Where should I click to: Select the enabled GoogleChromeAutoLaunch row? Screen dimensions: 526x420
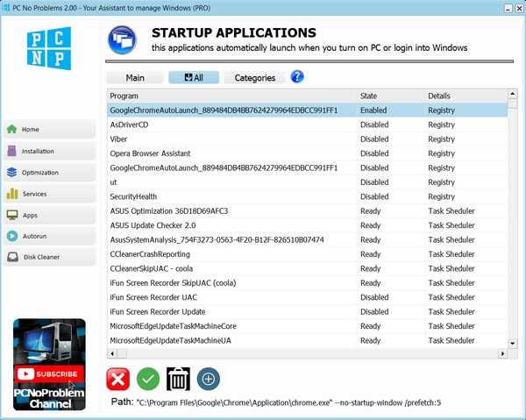pos(308,110)
